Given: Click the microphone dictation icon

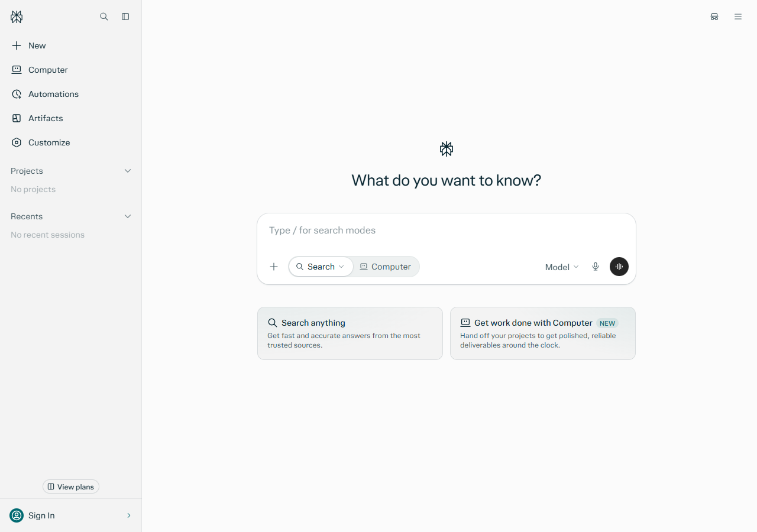Looking at the screenshot, I should (x=596, y=267).
